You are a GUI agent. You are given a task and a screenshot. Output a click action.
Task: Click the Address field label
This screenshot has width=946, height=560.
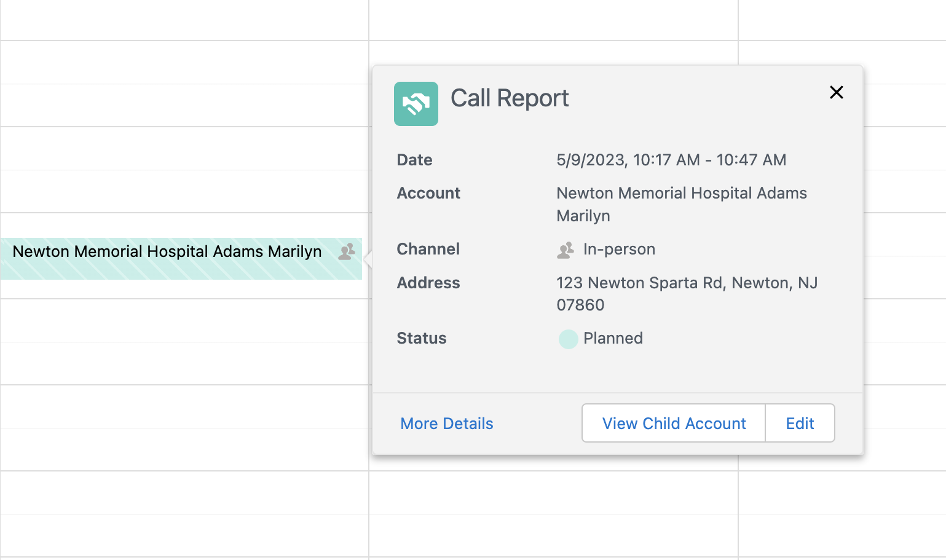pos(428,283)
